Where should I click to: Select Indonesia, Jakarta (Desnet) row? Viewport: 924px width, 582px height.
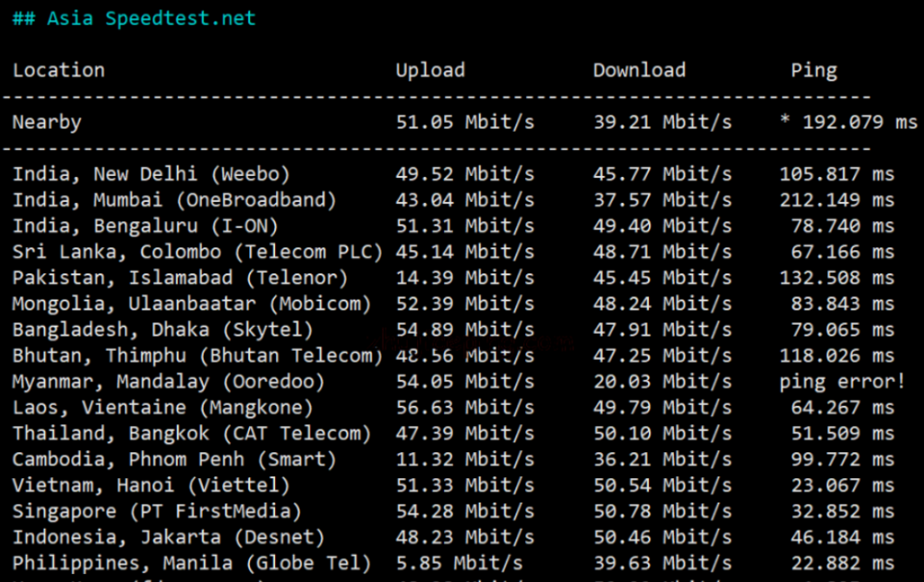point(169,538)
